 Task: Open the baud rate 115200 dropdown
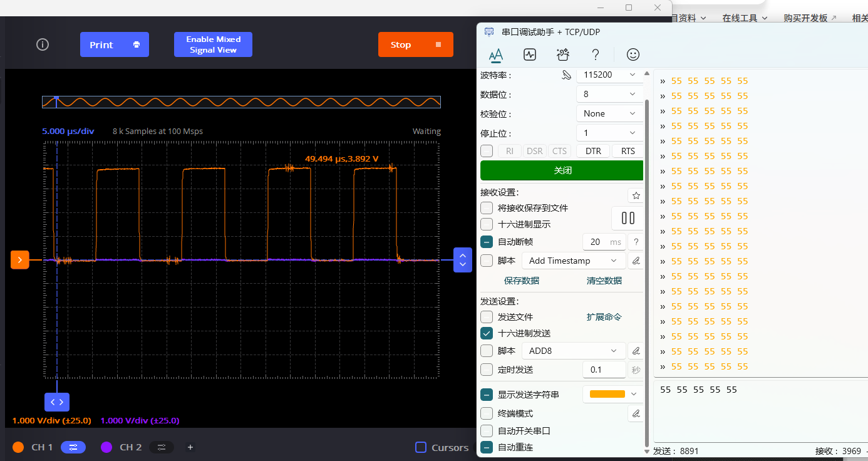(609, 75)
